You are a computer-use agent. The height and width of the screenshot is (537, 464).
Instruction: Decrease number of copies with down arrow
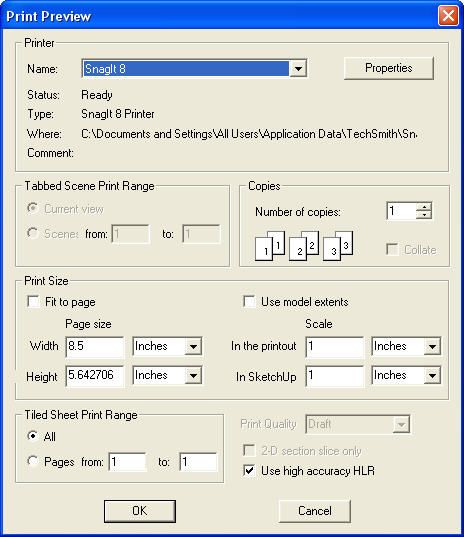(424, 215)
